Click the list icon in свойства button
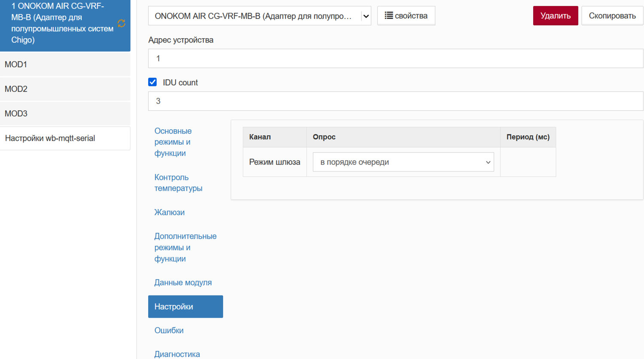 point(389,15)
